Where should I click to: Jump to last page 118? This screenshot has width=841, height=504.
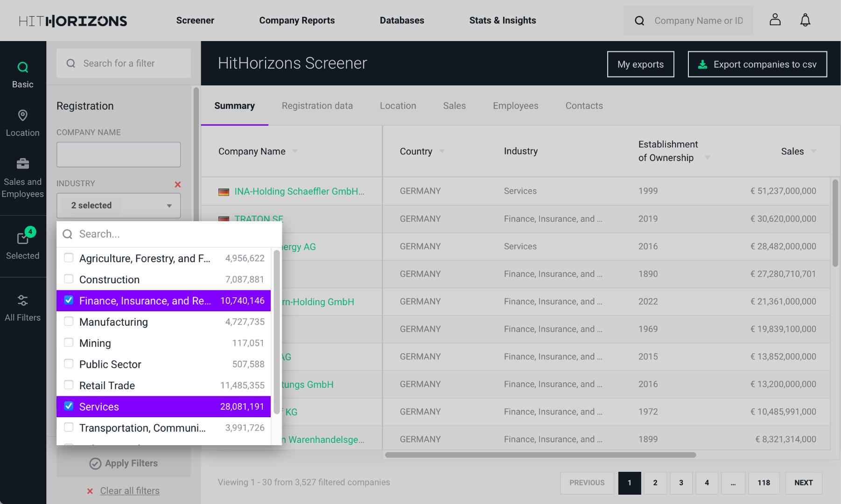point(764,483)
